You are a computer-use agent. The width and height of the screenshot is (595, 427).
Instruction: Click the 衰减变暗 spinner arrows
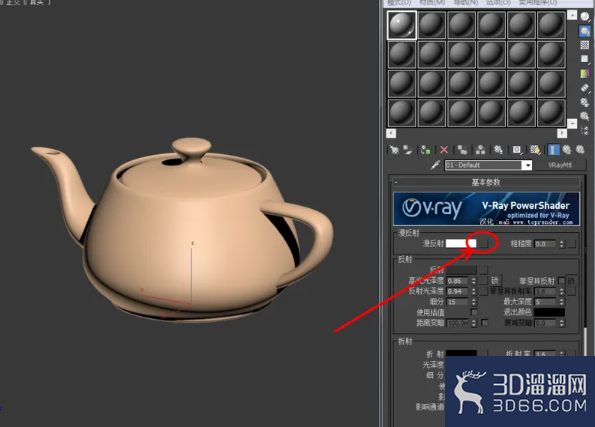pos(562,323)
